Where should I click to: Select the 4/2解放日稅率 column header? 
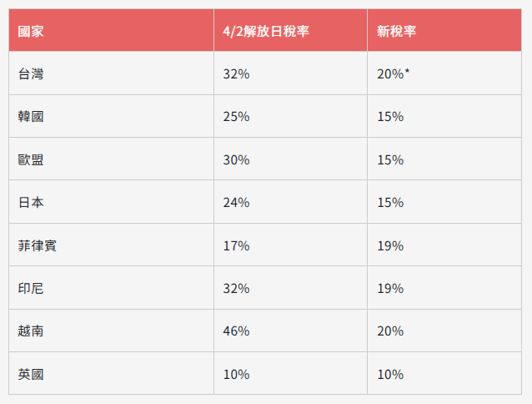[x=290, y=31]
